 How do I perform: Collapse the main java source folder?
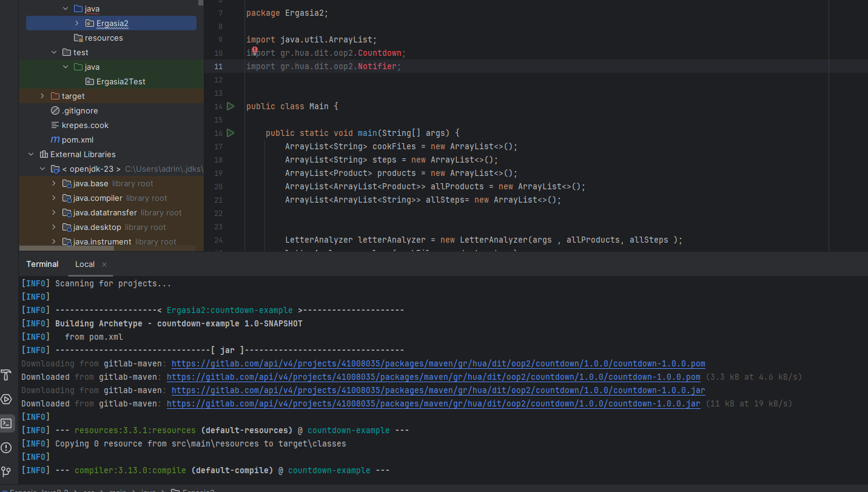pos(66,8)
